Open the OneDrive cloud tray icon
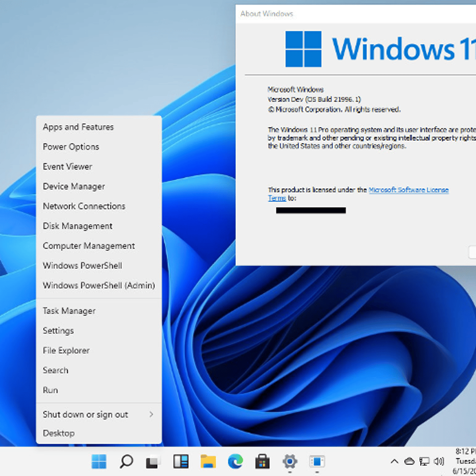Image resolution: width=476 pixels, height=476 pixels. coord(409,461)
